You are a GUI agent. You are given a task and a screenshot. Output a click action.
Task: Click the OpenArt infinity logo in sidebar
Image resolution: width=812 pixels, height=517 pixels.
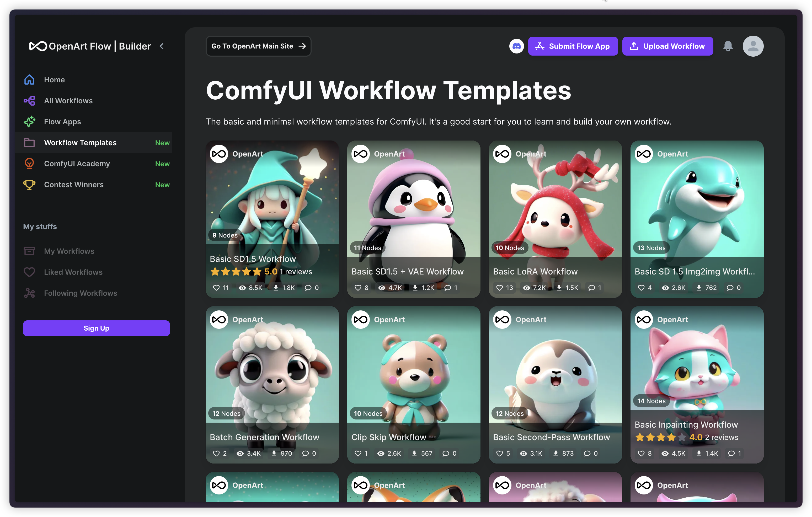coord(38,46)
